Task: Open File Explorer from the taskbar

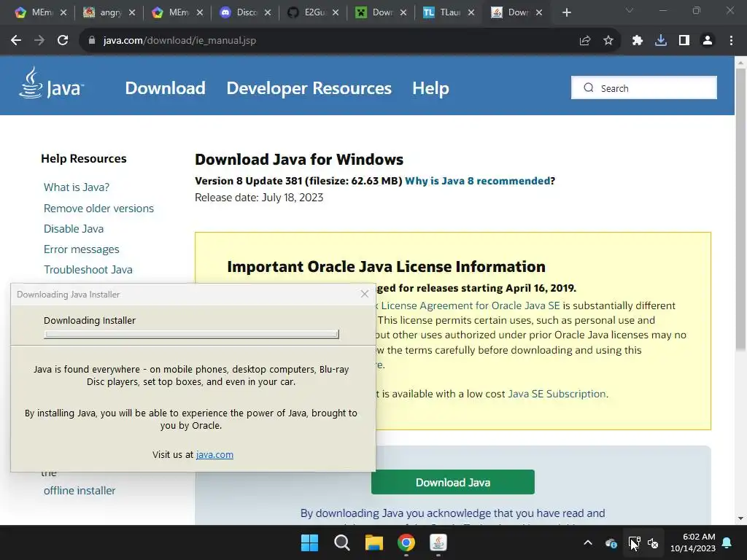Action: click(x=374, y=542)
